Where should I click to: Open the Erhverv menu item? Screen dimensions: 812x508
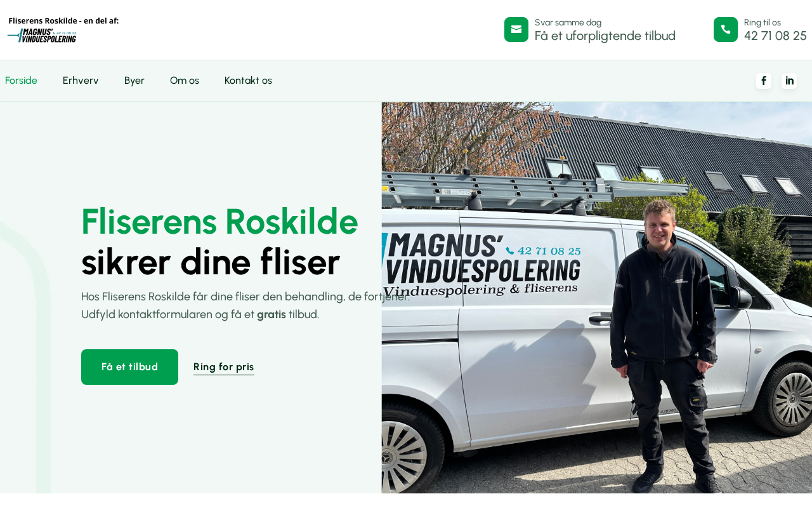(x=81, y=81)
